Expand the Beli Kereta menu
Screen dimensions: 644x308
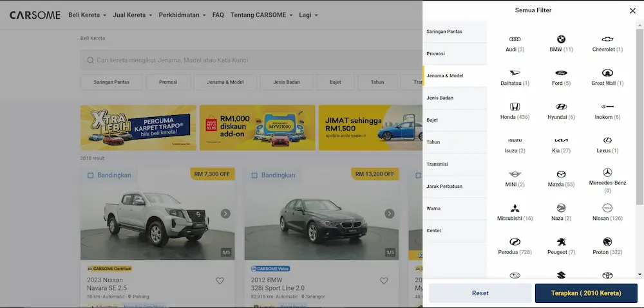[87, 15]
